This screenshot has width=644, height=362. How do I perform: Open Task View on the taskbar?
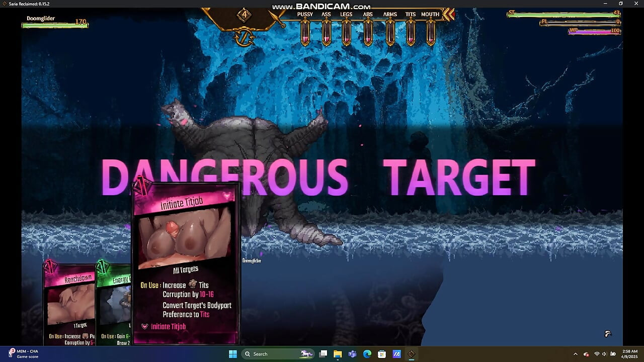point(324,354)
